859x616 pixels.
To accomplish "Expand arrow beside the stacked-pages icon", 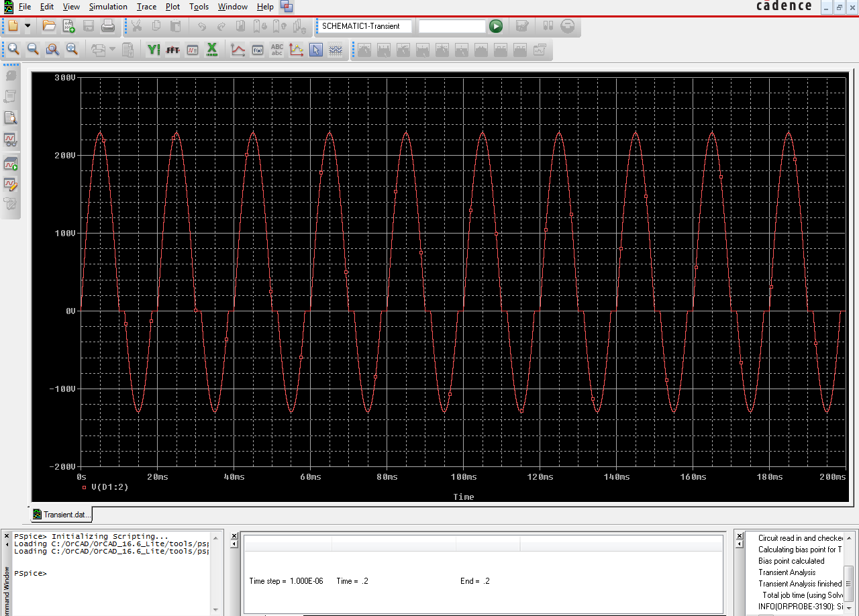I will point(112,49).
